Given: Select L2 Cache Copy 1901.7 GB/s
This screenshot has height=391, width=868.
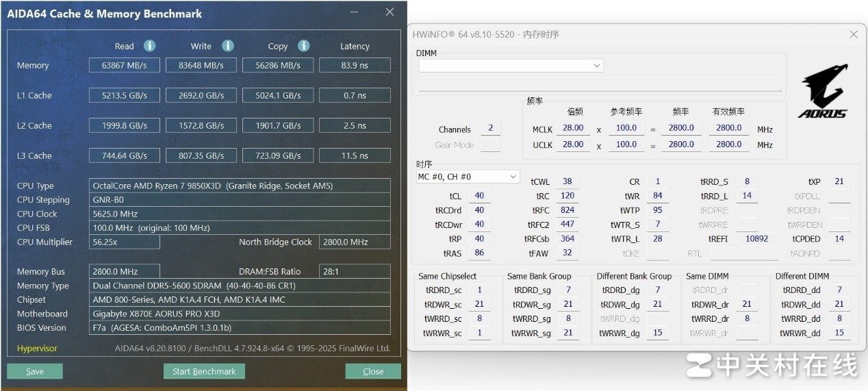Looking at the screenshot, I should tap(278, 125).
